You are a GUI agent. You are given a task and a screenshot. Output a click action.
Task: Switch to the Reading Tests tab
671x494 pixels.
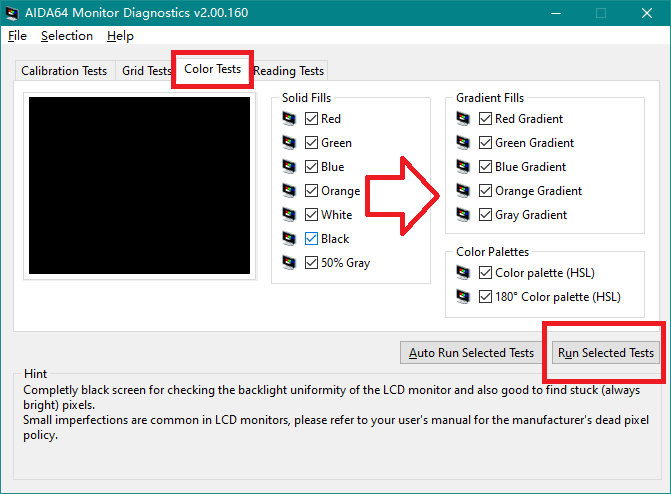pyautogui.click(x=289, y=71)
